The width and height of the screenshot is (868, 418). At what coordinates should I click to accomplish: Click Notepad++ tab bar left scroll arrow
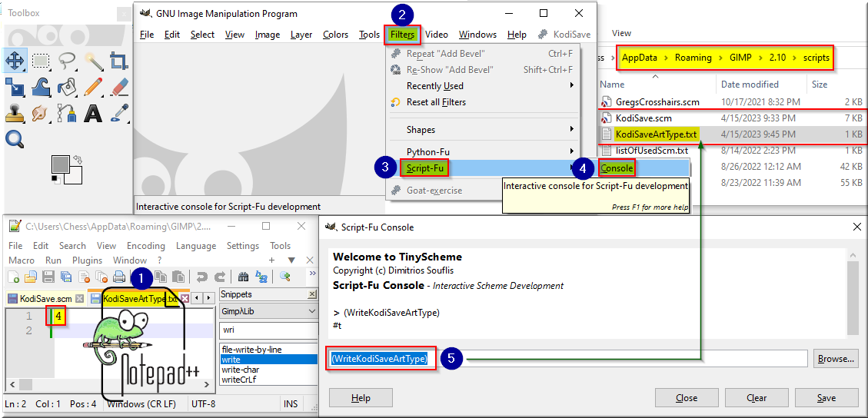click(x=198, y=298)
